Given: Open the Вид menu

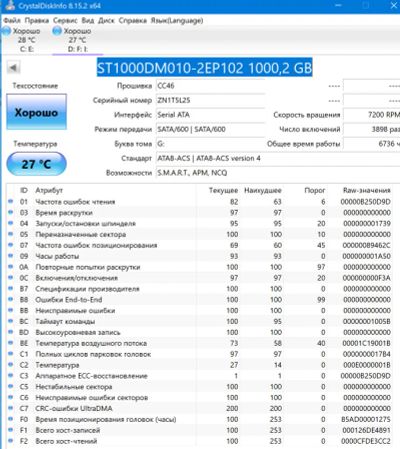Looking at the screenshot, I should tap(88, 21).
